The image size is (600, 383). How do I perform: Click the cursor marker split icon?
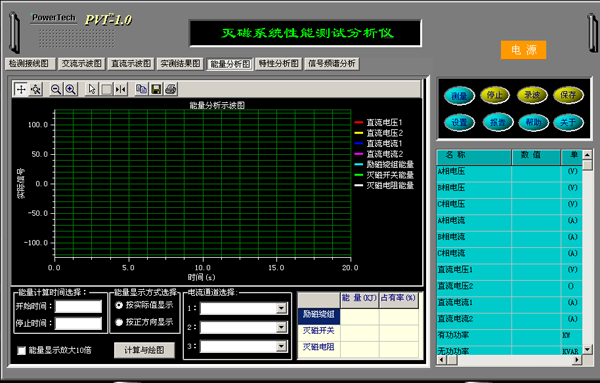coord(121,89)
